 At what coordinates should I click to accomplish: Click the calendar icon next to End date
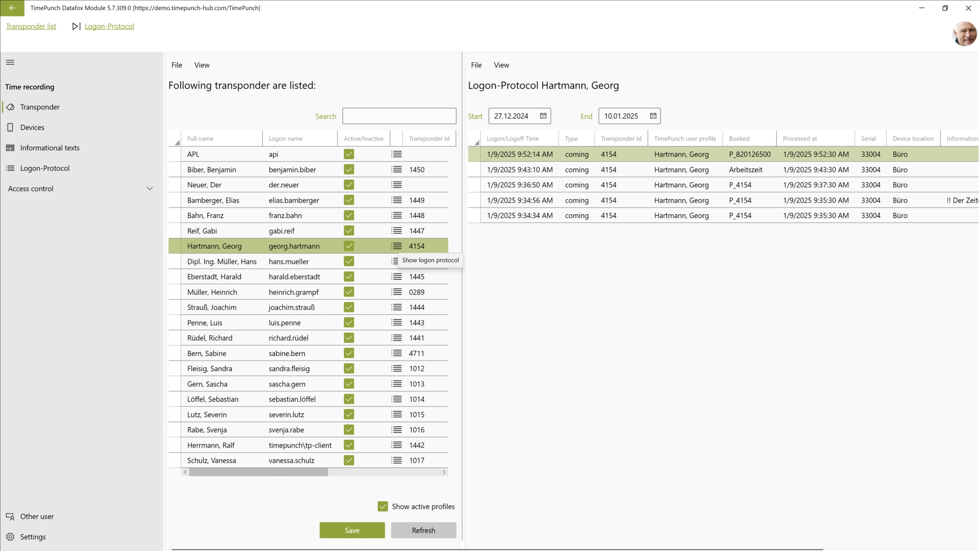click(x=652, y=116)
